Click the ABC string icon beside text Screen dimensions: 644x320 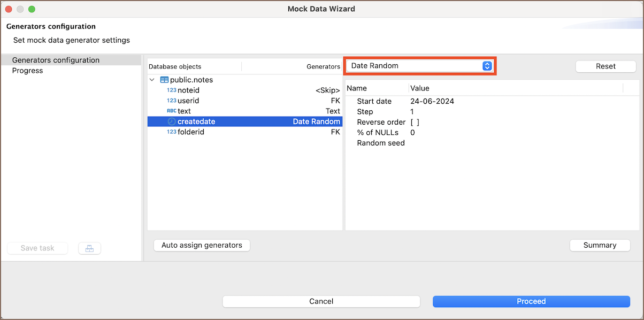coord(171,111)
